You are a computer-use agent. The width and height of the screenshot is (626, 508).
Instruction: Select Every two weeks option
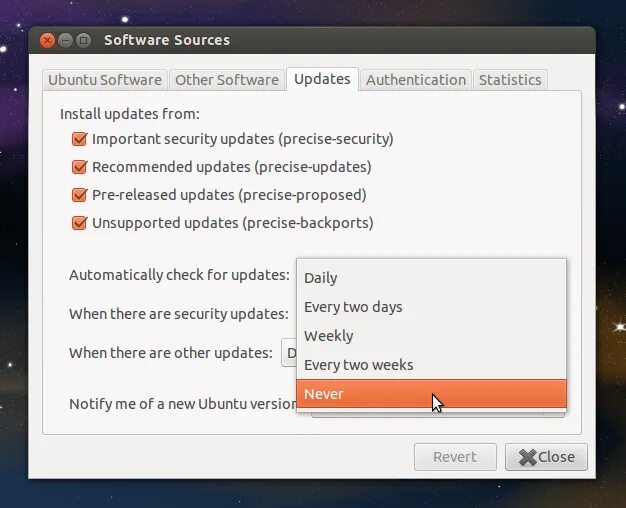tap(431, 365)
